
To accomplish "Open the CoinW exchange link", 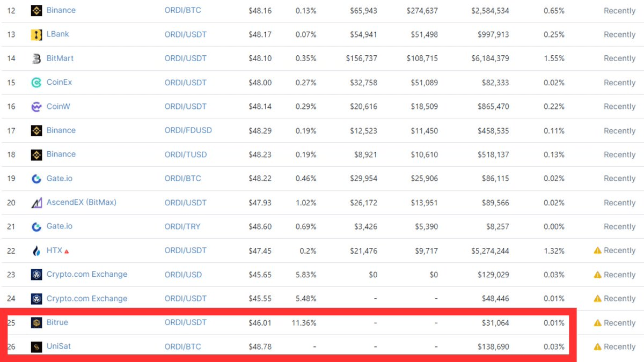I will click(58, 106).
